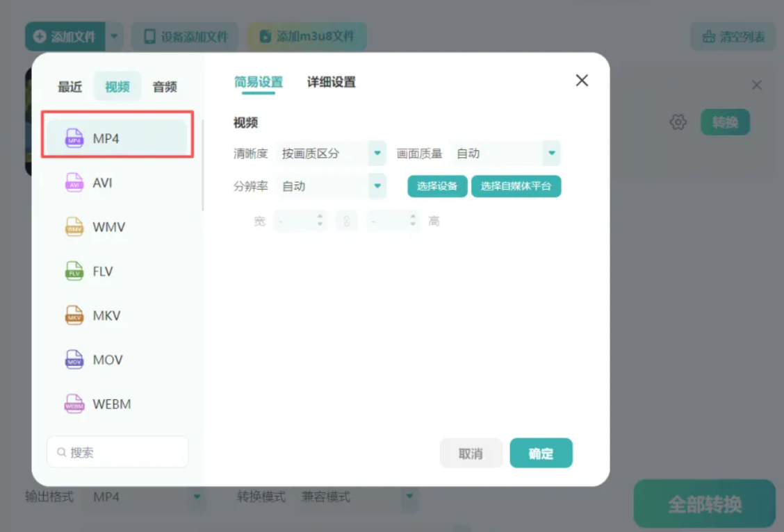The width and height of the screenshot is (784, 532).
Task: Switch to the 最近 tab
Action: pyautogui.click(x=70, y=86)
